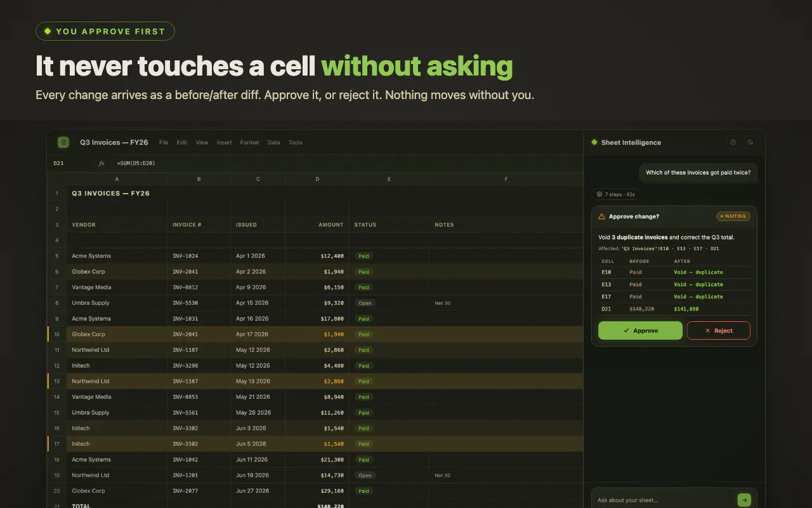Click the fx formula icon
This screenshot has width=812, height=508.
click(x=101, y=163)
